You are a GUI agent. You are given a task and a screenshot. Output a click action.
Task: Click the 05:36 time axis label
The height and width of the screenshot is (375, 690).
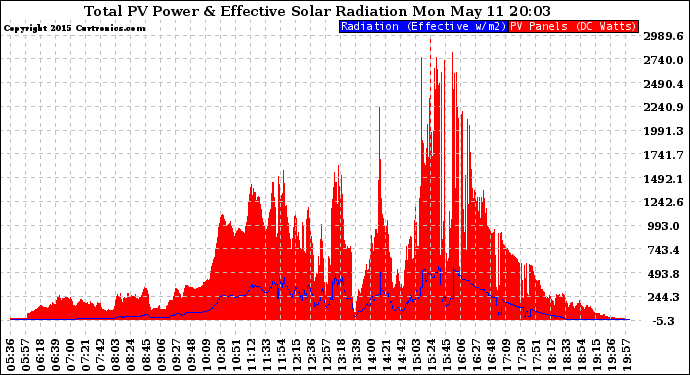(x=11, y=354)
